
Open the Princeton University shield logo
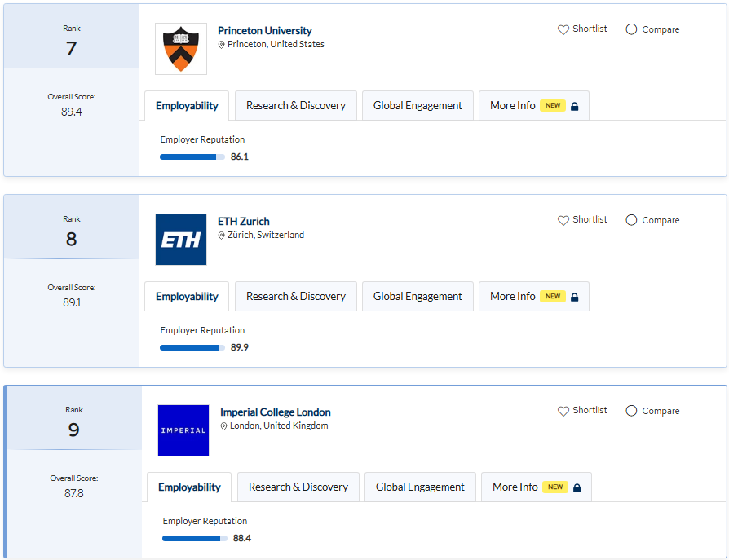click(181, 49)
